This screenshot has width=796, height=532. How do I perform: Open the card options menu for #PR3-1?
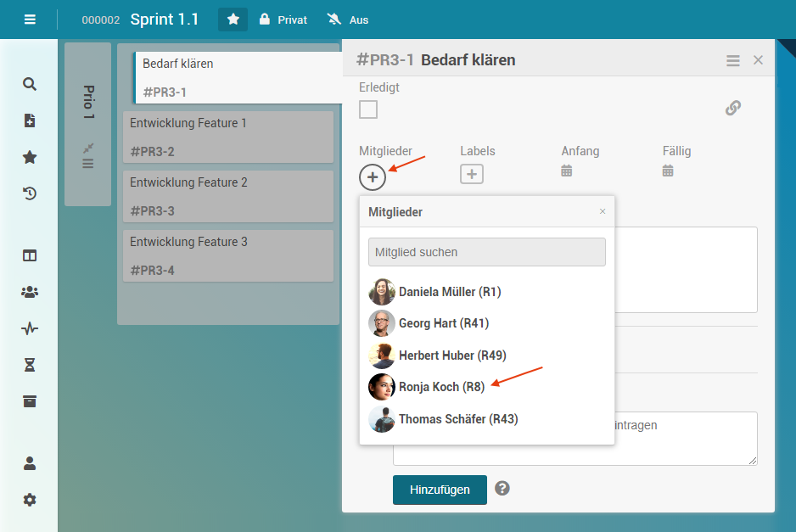(732, 60)
